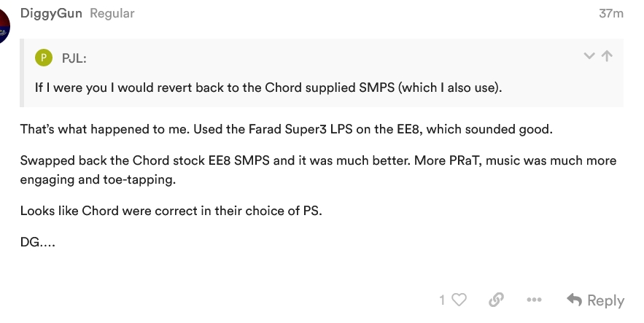Click the 37m post timestamp
Screen dimensions: 644x323
point(610,13)
